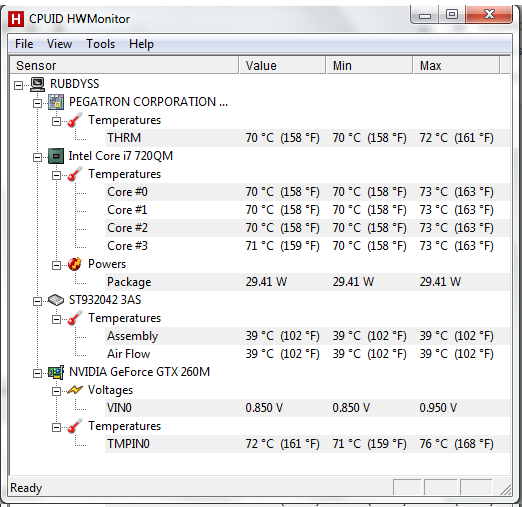Click the NVIDIA GeForce graphics card icon
Screen dimensions: 522x507
(56, 372)
